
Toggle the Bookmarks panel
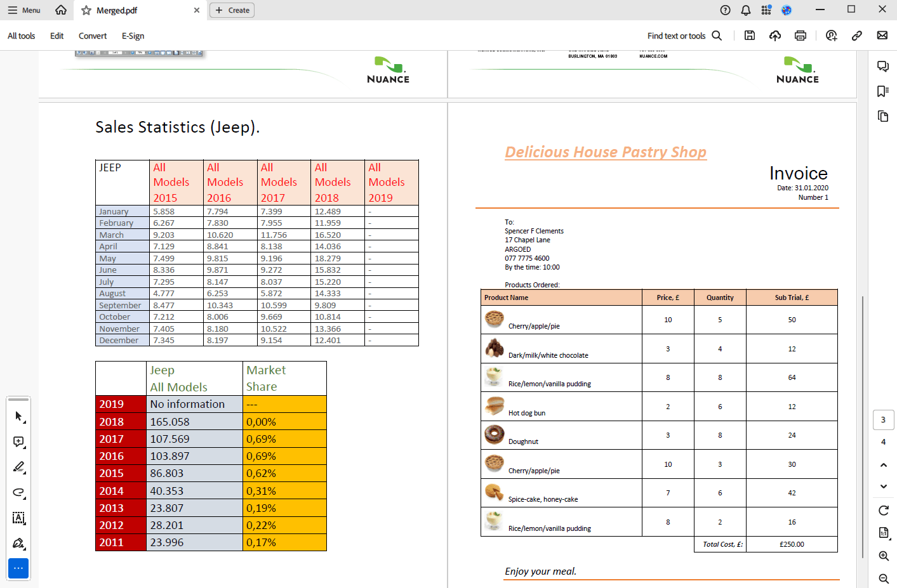pyautogui.click(x=883, y=91)
